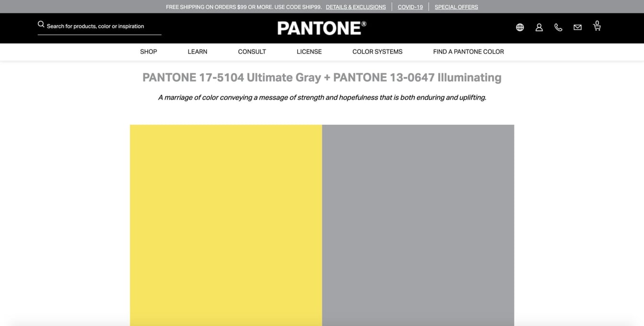Open the language/region globe icon
This screenshot has width=644, height=326.
click(519, 27)
